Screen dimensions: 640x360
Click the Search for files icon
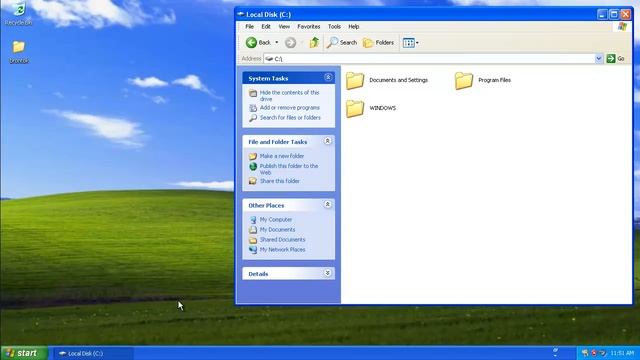pyautogui.click(x=253, y=118)
